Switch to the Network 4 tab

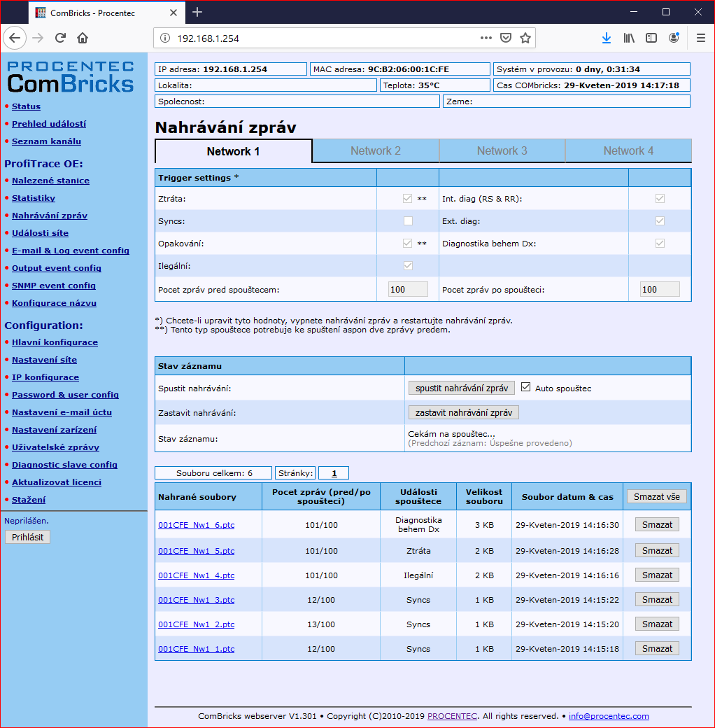628,151
